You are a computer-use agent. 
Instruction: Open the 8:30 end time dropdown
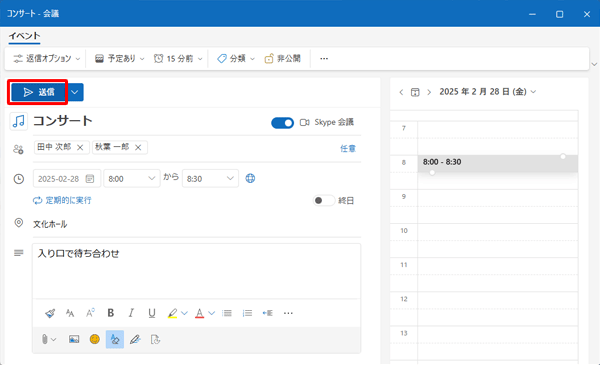coord(210,179)
